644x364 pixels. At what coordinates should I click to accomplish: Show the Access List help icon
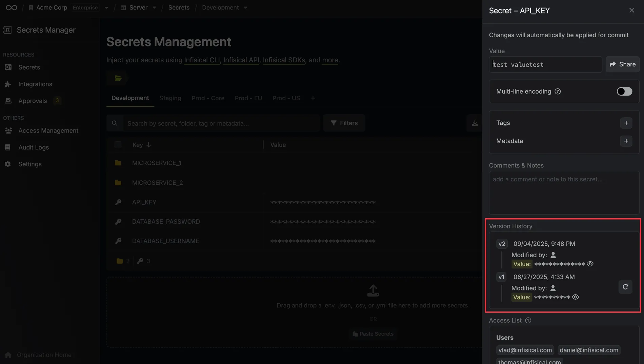point(528,321)
